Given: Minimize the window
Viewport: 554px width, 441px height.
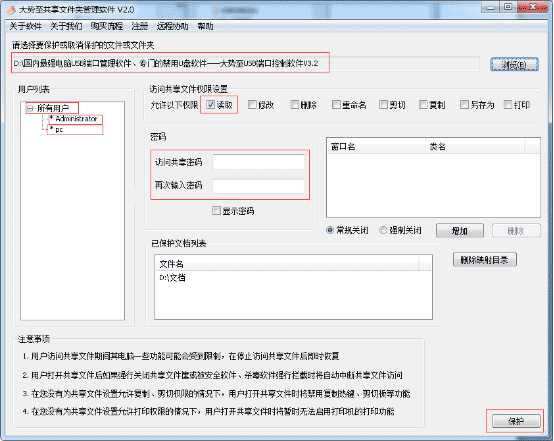Looking at the screenshot, I should (490, 7).
